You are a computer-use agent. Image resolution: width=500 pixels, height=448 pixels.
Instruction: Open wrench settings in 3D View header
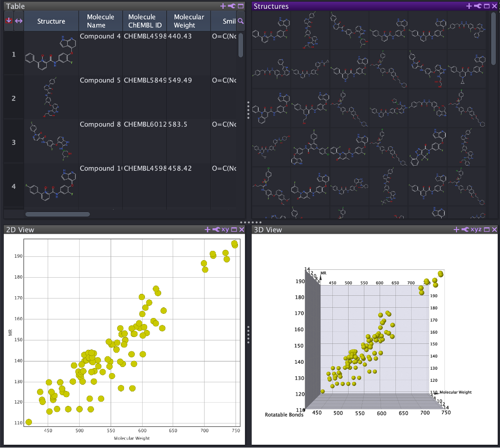tap(465, 230)
